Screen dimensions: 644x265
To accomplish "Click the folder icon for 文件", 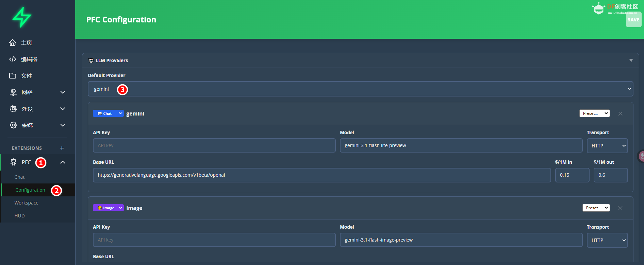I will pos(13,76).
